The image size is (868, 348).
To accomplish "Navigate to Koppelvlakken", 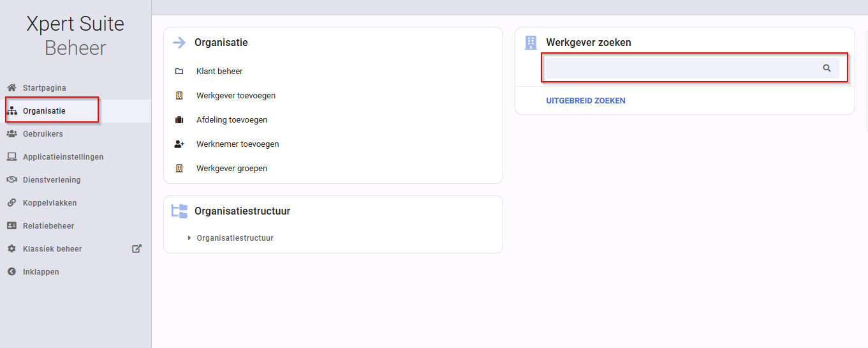I will [x=75, y=203].
